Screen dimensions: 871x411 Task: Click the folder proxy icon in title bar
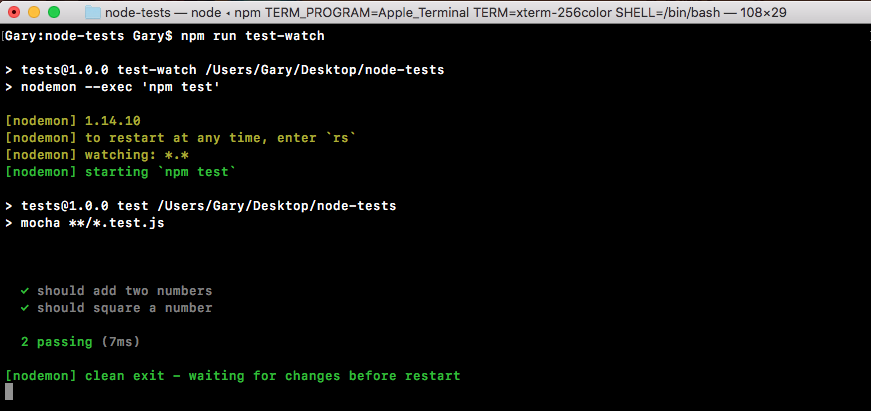tap(93, 13)
